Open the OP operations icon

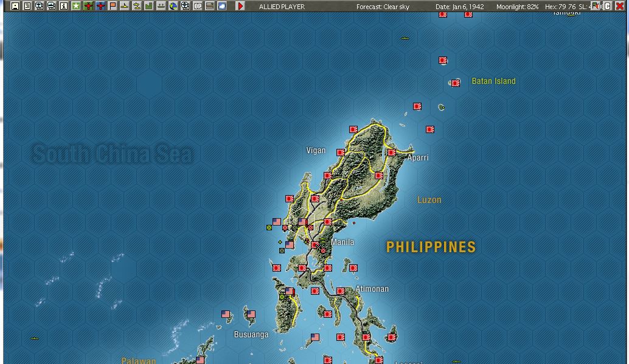click(x=197, y=6)
